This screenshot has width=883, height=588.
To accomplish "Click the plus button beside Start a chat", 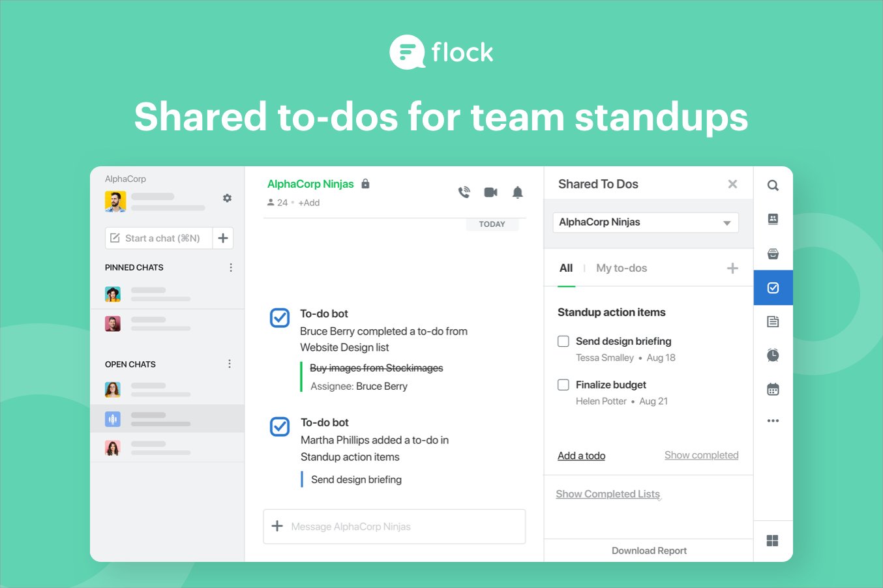I will point(223,238).
